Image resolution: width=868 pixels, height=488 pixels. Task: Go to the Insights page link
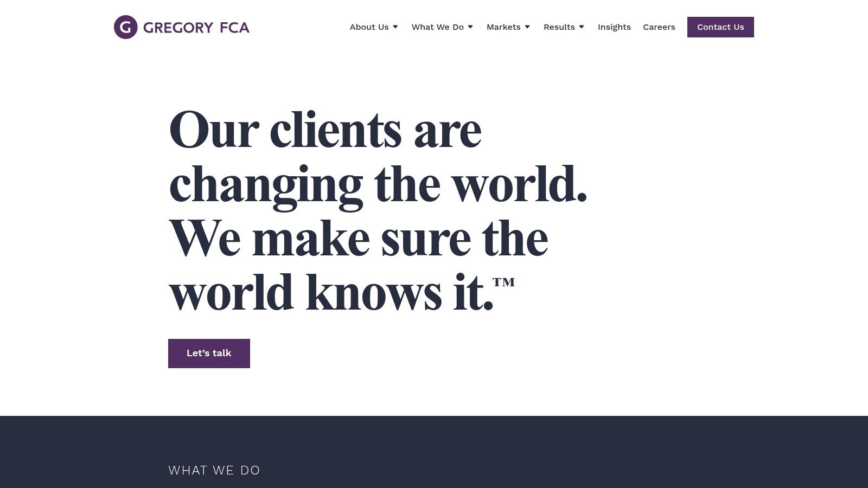[614, 27]
